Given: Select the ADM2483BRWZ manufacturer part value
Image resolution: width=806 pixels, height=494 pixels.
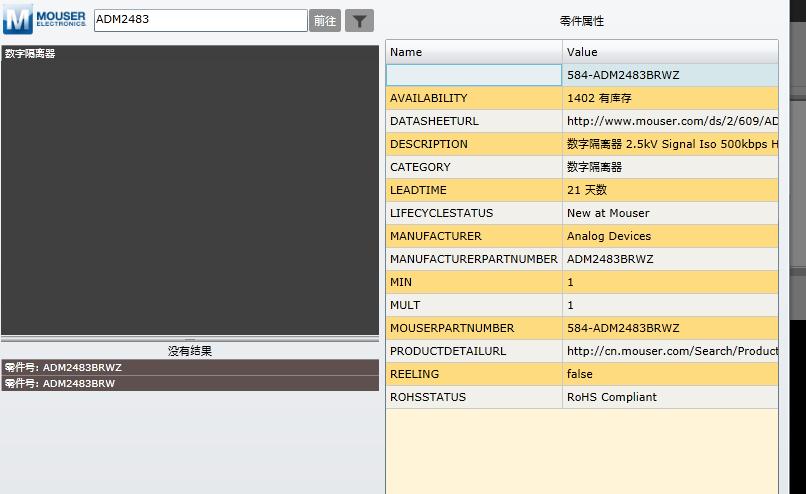Looking at the screenshot, I should (x=670, y=259).
